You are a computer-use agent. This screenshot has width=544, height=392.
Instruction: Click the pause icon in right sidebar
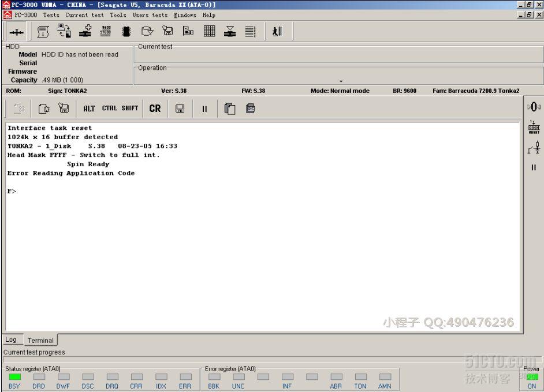[534, 167]
